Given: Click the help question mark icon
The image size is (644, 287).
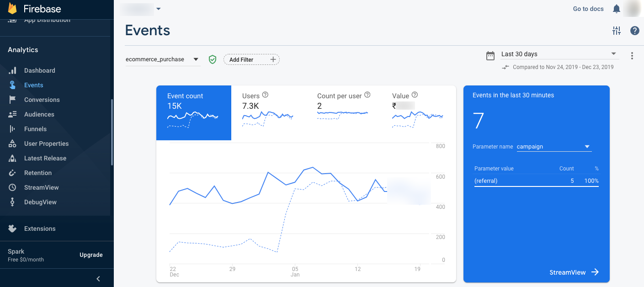Looking at the screenshot, I should click(634, 31).
